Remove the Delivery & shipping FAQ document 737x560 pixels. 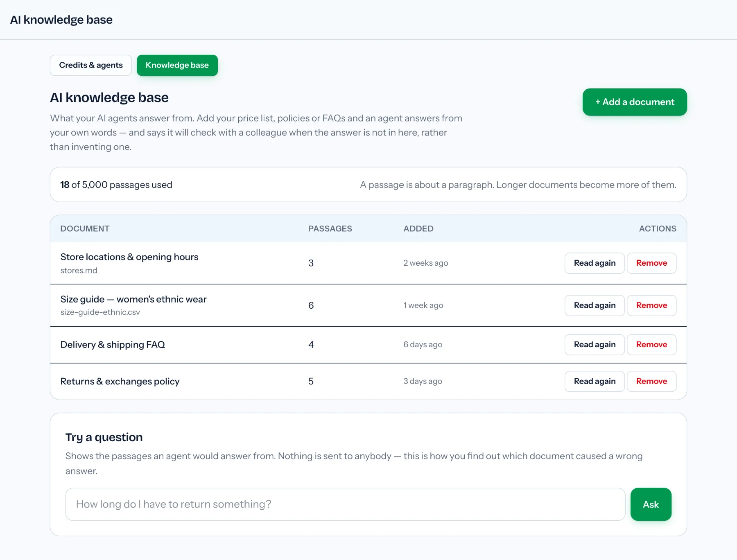[651, 345]
